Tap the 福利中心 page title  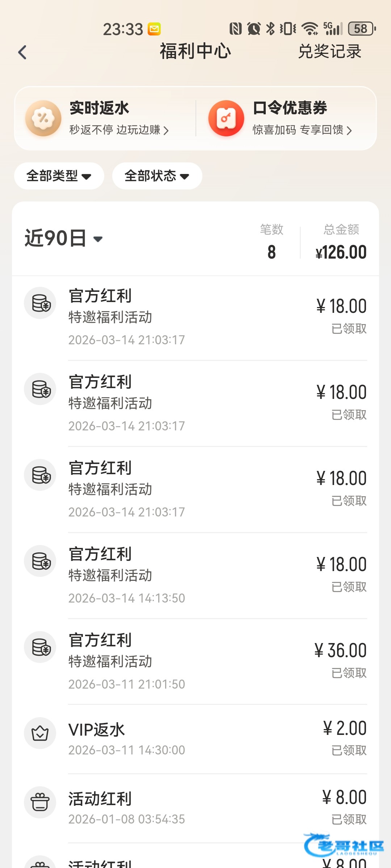pyautogui.click(x=195, y=51)
